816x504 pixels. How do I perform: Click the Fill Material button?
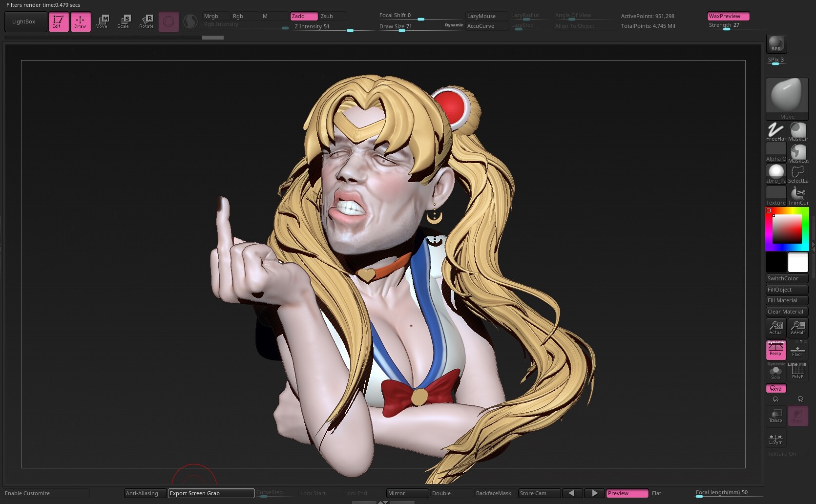pyautogui.click(x=787, y=300)
